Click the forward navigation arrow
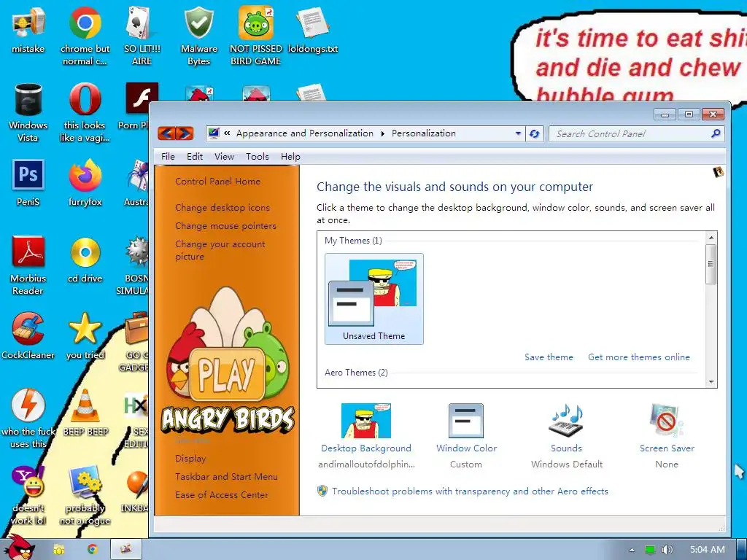 (185, 133)
